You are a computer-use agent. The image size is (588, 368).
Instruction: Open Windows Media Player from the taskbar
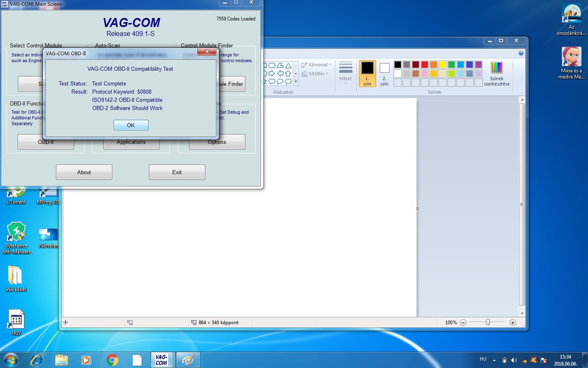click(x=86, y=360)
